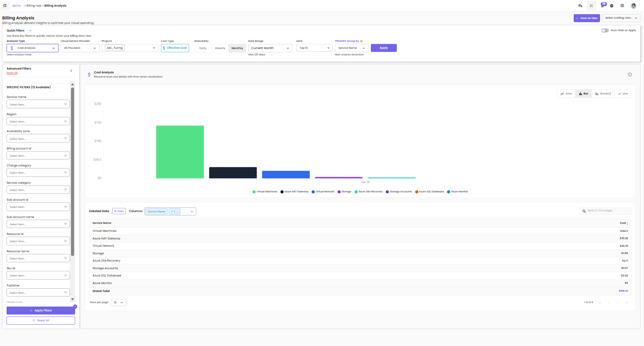Open Rows per page dropdown
This screenshot has width=644, height=346.
[x=118, y=303]
